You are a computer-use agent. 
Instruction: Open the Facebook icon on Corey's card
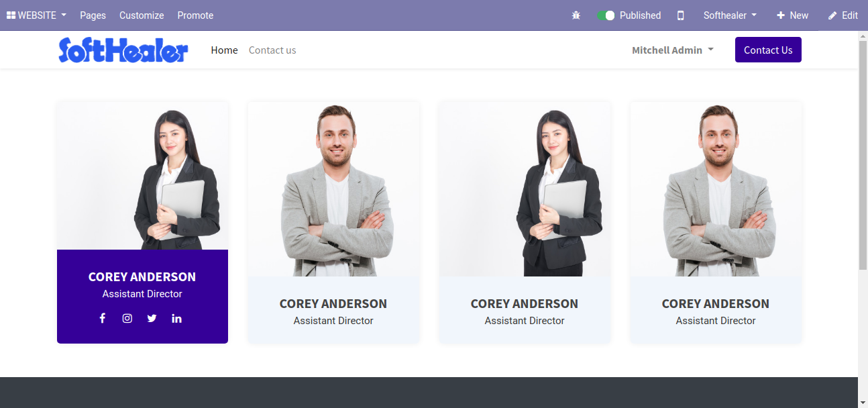[103, 318]
